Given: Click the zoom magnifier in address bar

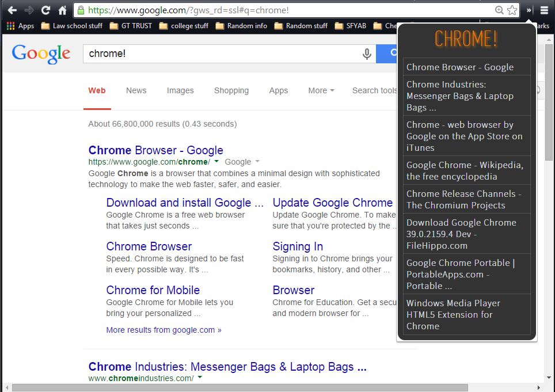Looking at the screenshot, I should (499, 10).
